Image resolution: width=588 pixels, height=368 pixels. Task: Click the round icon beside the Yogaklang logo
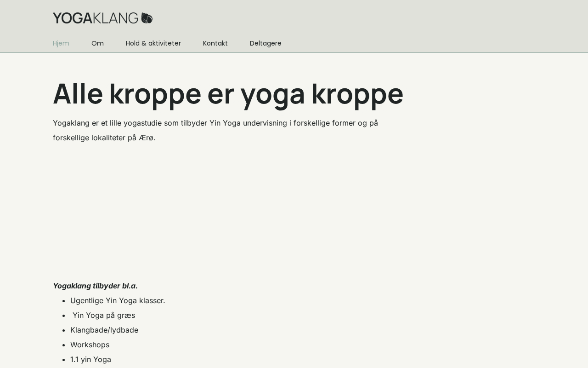147,18
